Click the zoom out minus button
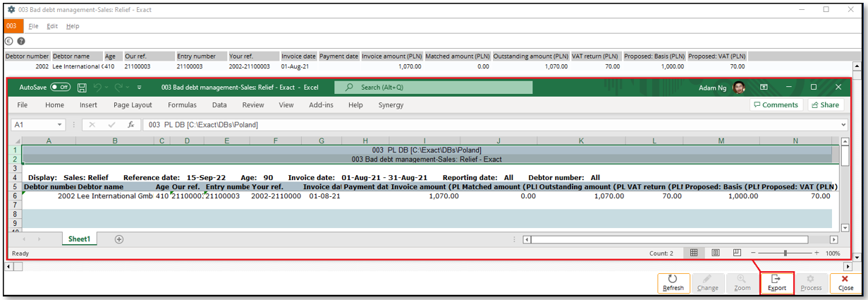Image resolution: width=868 pixels, height=300 pixels. click(x=753, y=253)
